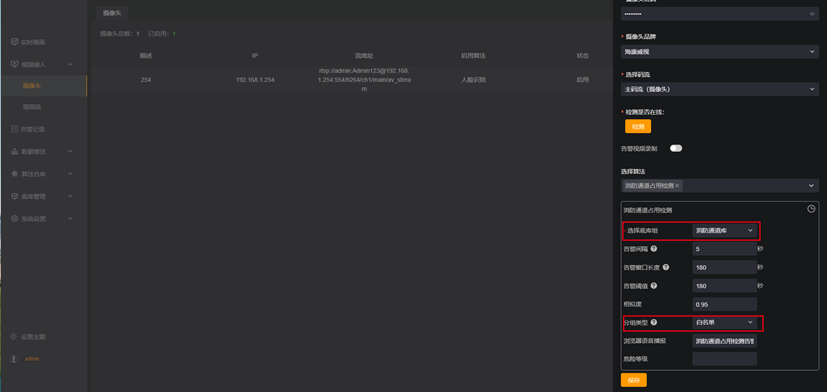Switch to the 摄像头 tab

point(112,13)
